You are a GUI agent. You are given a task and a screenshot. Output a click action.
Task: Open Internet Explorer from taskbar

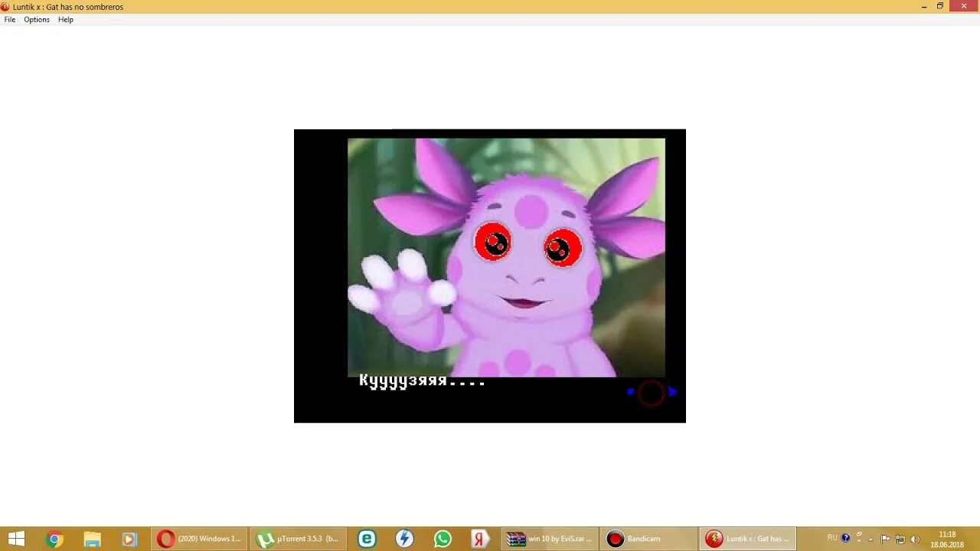[367, 539]
